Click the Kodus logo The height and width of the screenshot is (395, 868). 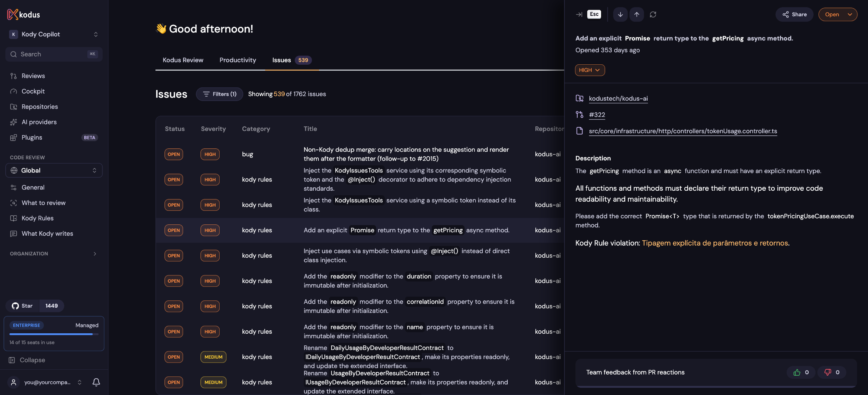[23, 14]
